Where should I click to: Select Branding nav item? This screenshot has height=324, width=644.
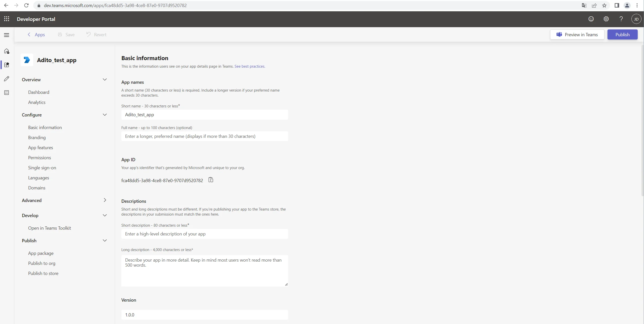pos(37,137)
